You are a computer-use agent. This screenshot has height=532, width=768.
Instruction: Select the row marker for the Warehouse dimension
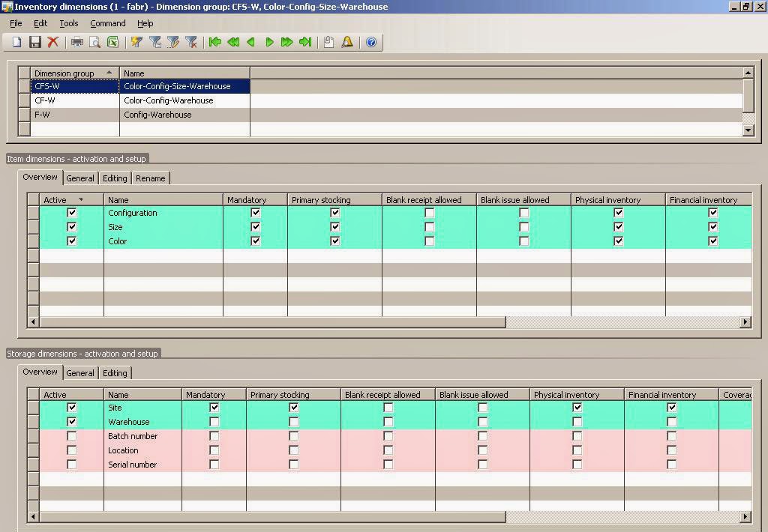[33, 421]
